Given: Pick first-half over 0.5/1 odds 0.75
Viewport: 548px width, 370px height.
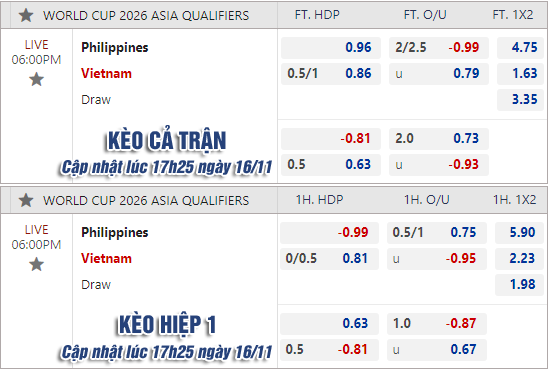Looking at the screenshot, I should tap(437, 233).
